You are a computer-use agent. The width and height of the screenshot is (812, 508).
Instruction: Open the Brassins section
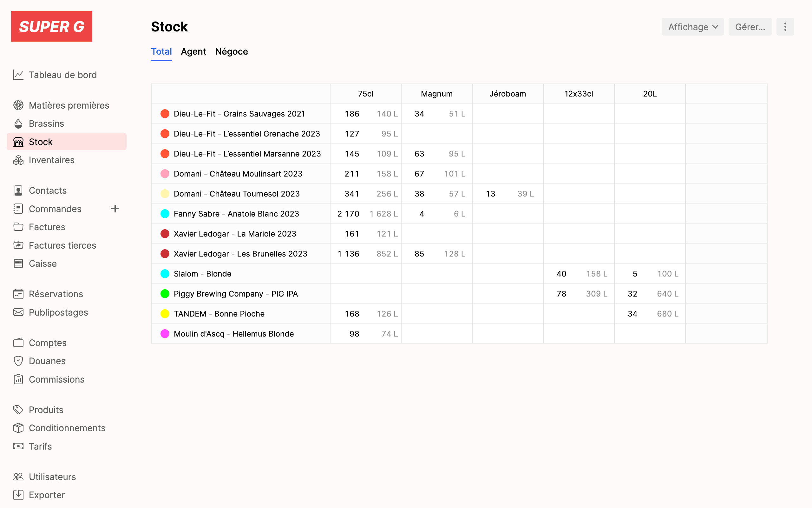(46, 124)
